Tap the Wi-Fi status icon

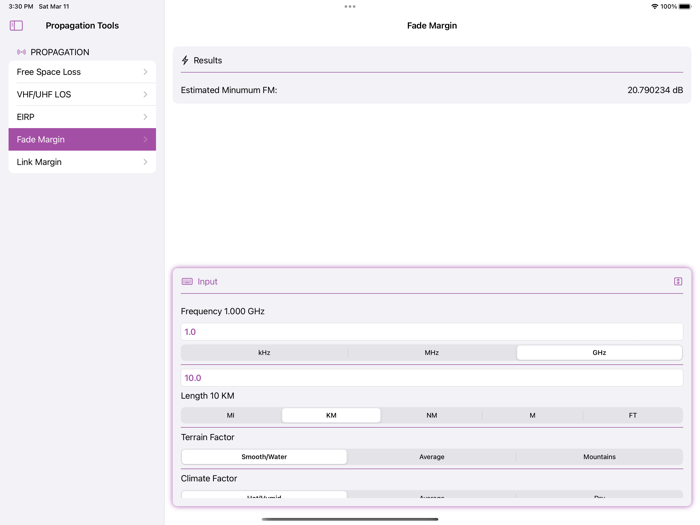tap(654, 7)
